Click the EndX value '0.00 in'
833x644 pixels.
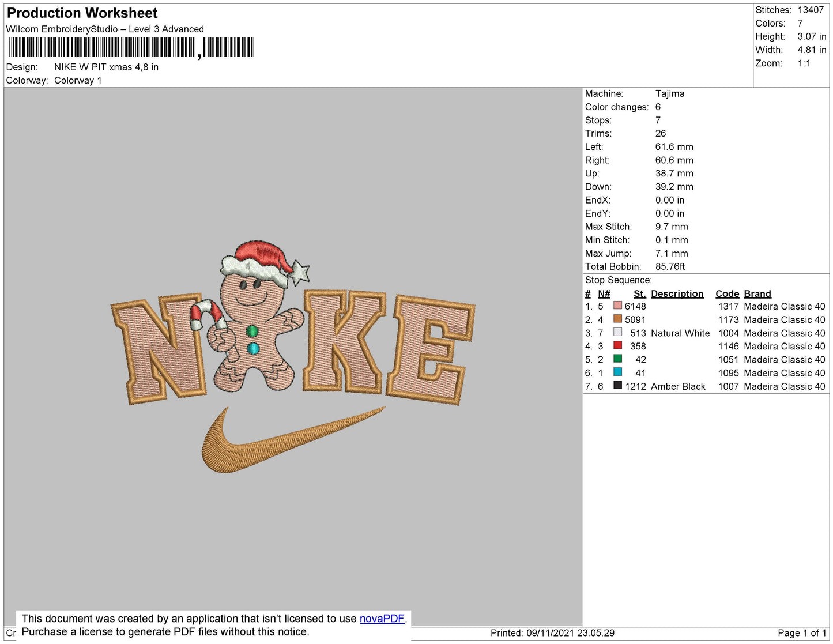point(670,200)
